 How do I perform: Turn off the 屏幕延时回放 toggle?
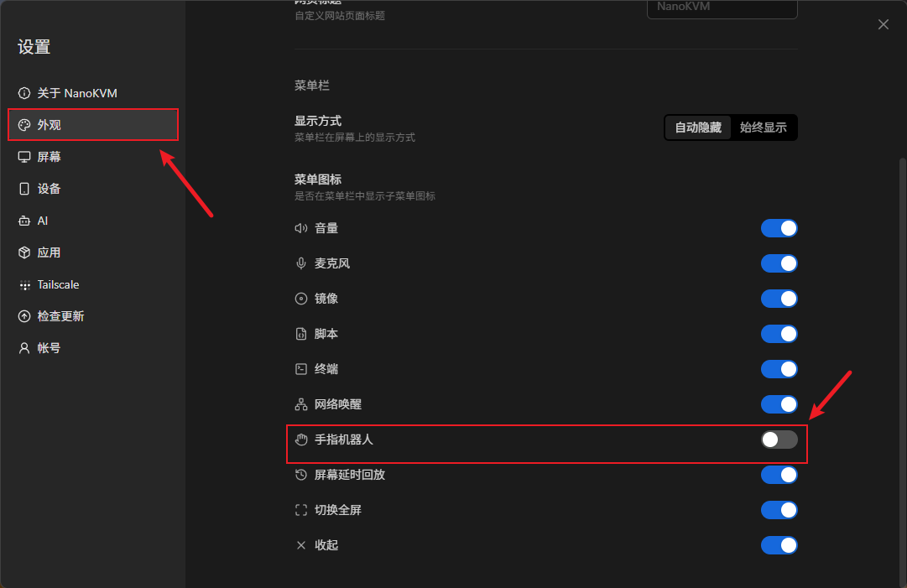pyautogui.click(x=779, y=475)
